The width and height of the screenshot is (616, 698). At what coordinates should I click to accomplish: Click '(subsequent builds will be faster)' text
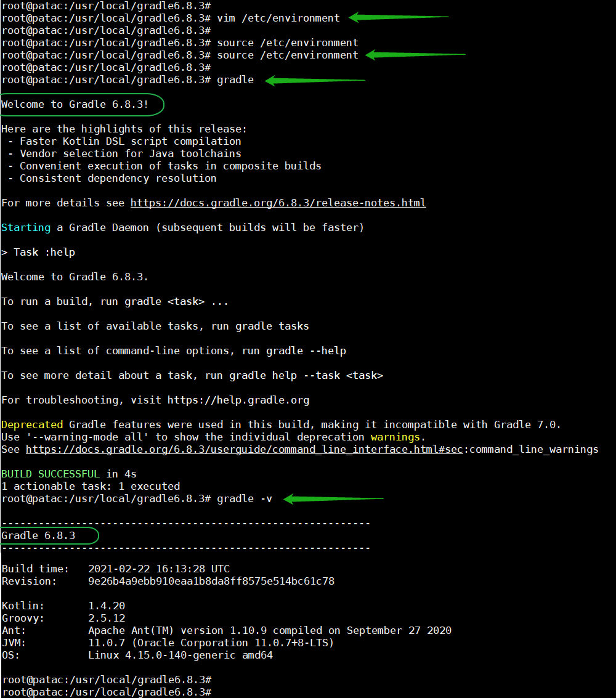260,227
